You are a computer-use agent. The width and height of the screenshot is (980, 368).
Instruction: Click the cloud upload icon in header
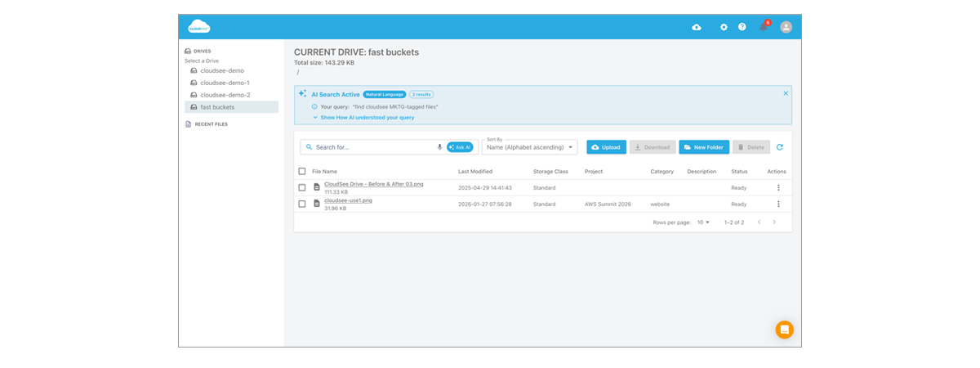tap(697, 27)
